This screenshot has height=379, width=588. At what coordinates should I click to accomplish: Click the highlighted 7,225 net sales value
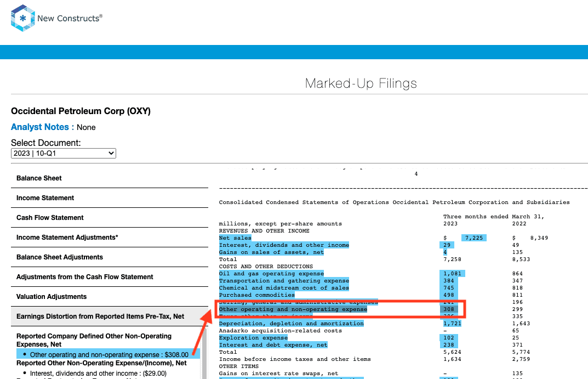pyautogui.click(x=474, y=238)
